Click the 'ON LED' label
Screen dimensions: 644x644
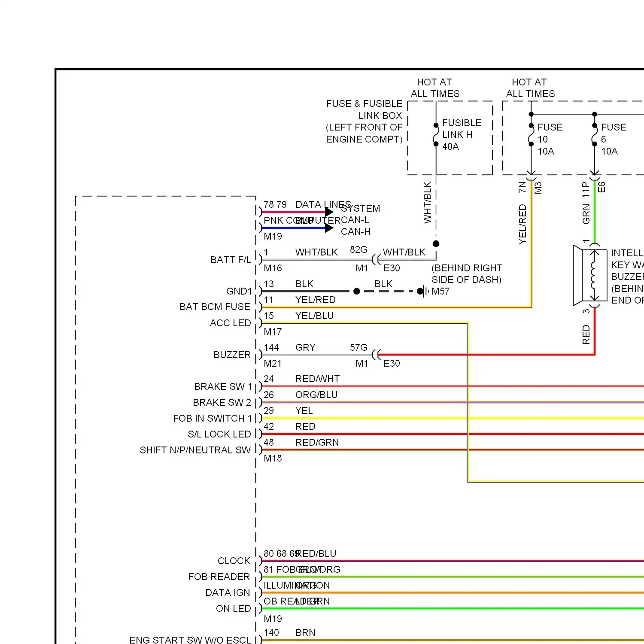(x=233, y=608)
